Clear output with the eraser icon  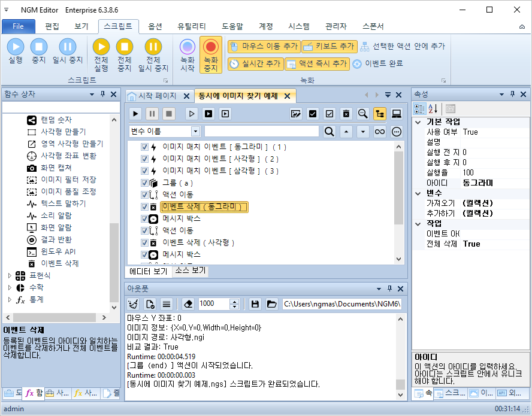click(x=188, y=304)
